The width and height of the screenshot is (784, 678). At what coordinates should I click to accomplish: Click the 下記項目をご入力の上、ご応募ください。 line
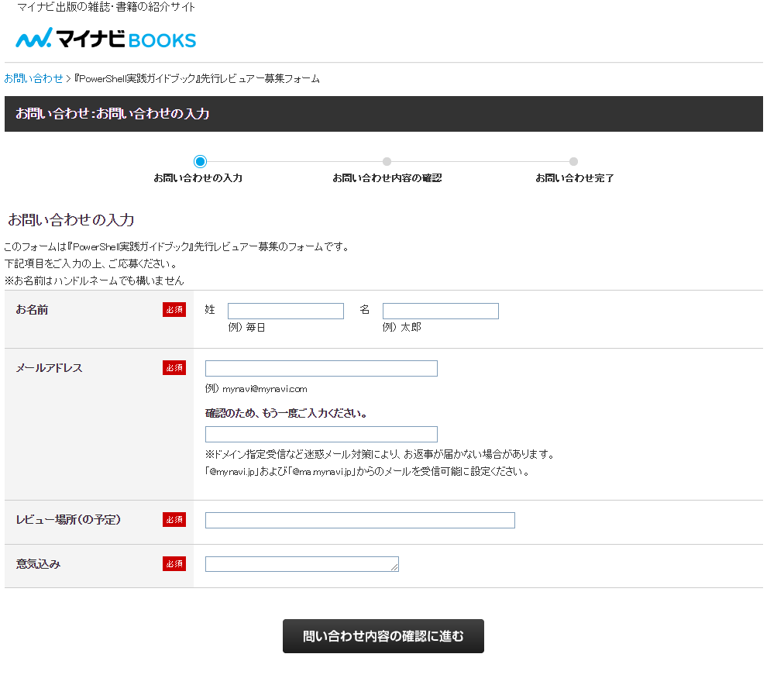(x=91, y=263)
